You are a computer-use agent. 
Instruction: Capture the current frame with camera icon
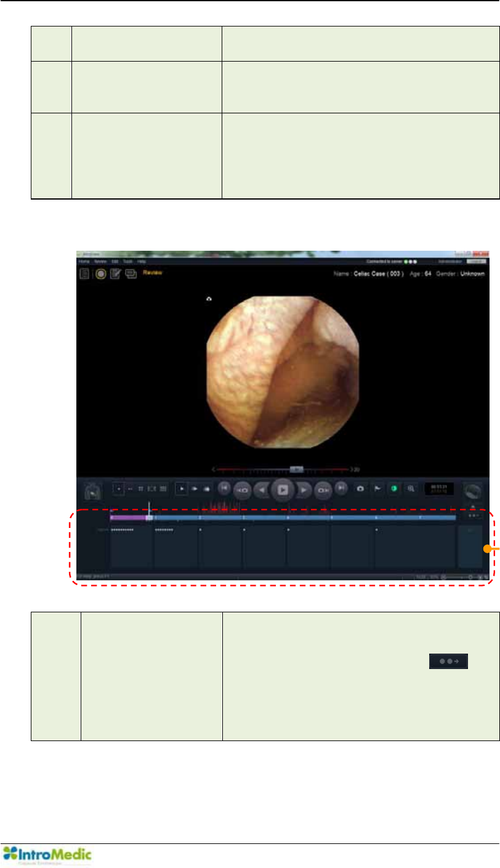click(x=361, y=489)
